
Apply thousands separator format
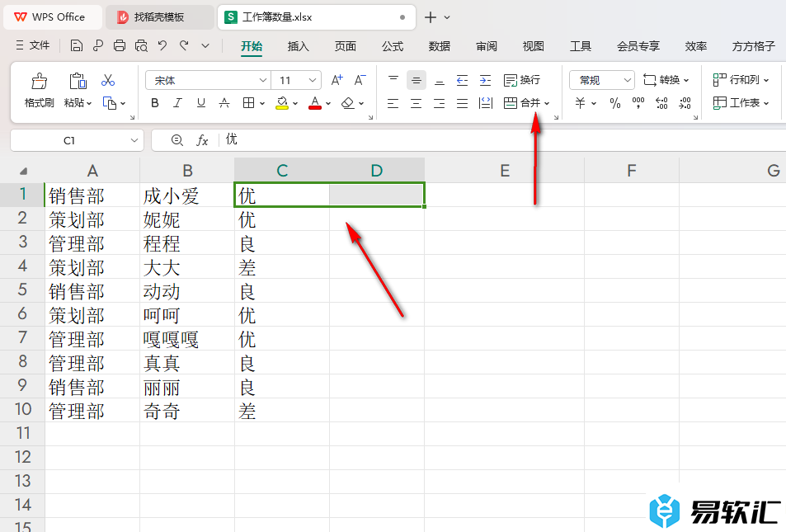pyautogui.click(x=638, y=103)
